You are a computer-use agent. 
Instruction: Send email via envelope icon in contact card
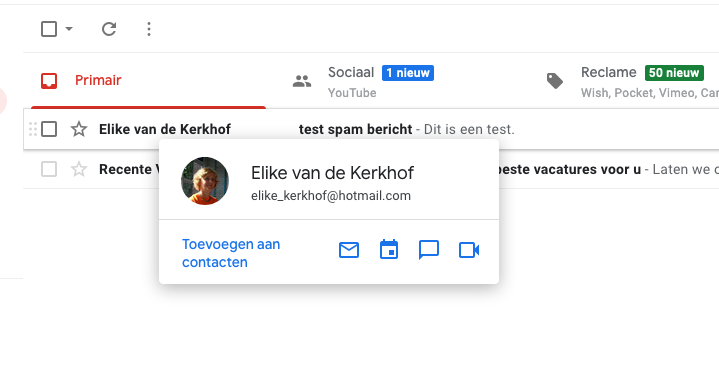click(x=349, y=250)
